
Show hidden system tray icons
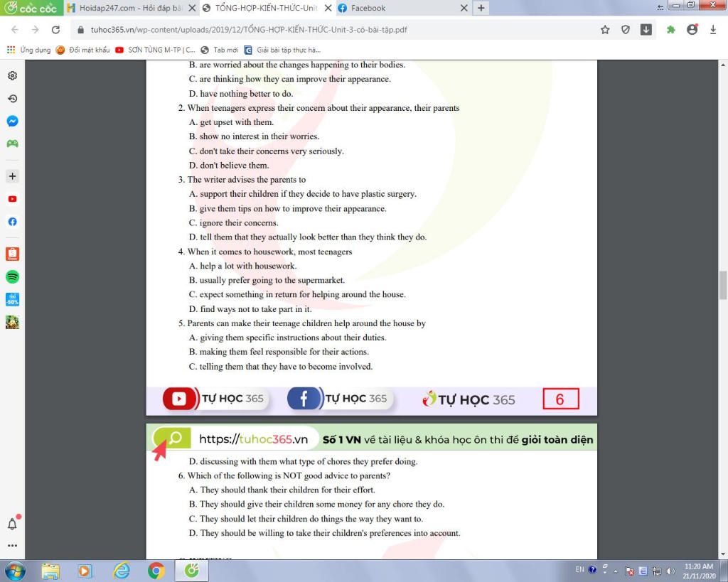click(616, 571)
